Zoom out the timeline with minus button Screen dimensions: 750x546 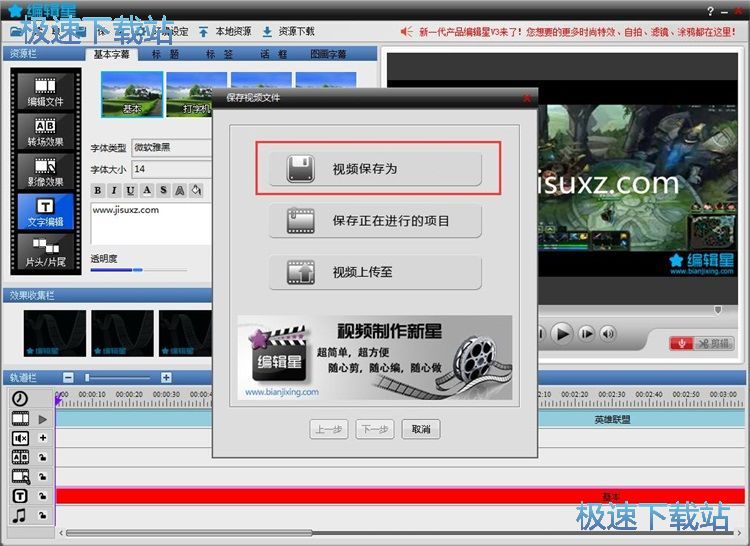[68, 378]
